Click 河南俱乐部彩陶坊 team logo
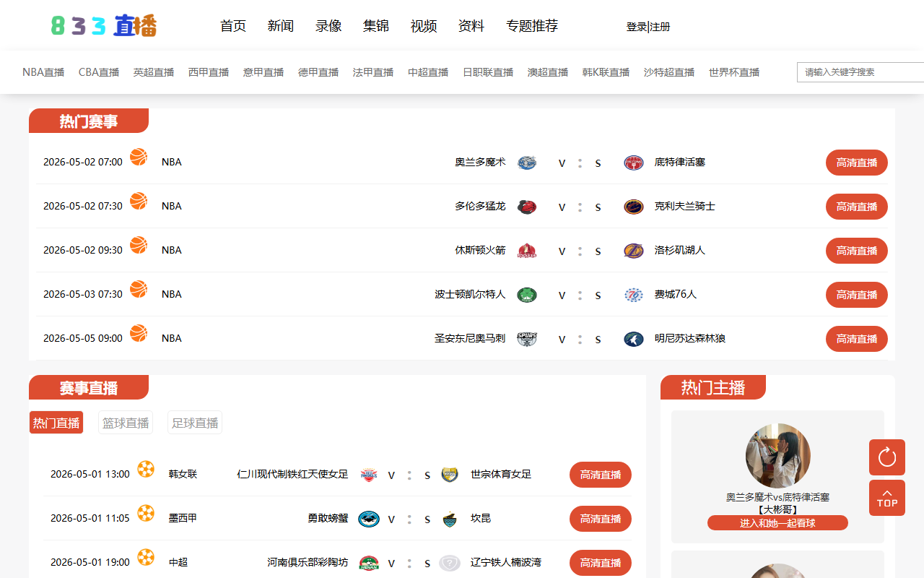Image resolution: width=924 pixels, height=578 pixels. (x=369, y=563)
